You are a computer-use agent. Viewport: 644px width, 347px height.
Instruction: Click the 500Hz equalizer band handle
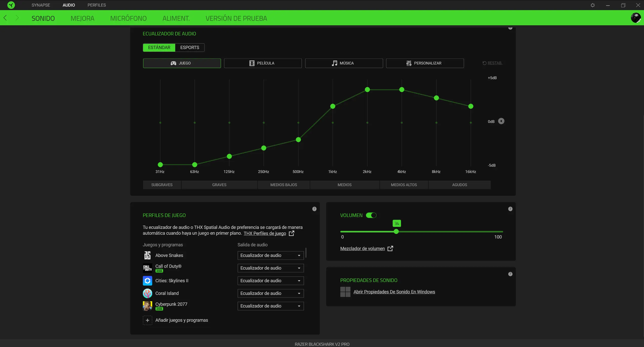(x=298, y=140)
